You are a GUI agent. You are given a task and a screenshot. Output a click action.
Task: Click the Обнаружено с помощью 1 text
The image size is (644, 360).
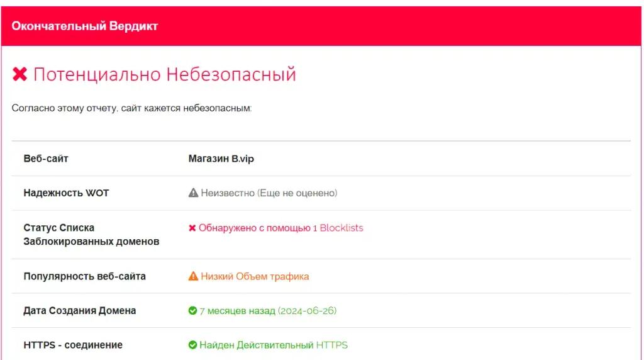tap(258, 228)
